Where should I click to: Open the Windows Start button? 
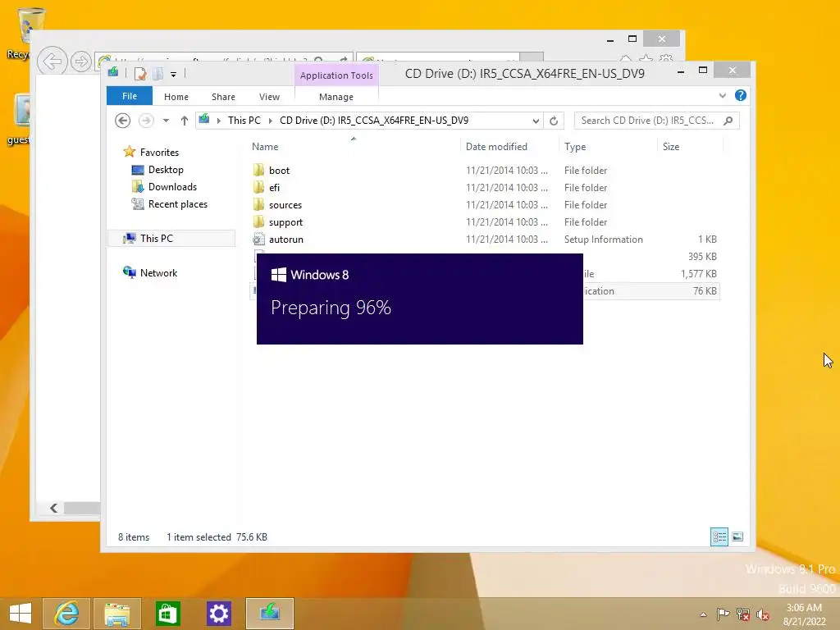(21, 614)
